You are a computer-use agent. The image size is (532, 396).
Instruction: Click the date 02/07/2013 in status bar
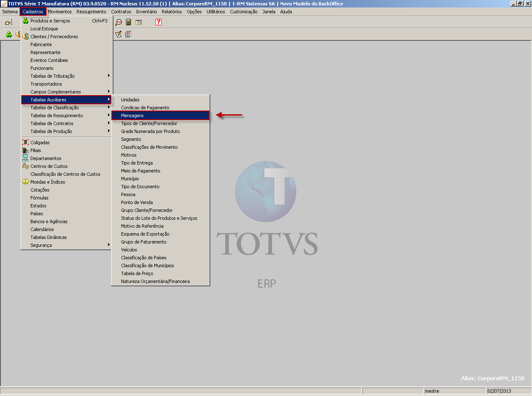pos(499,391)
